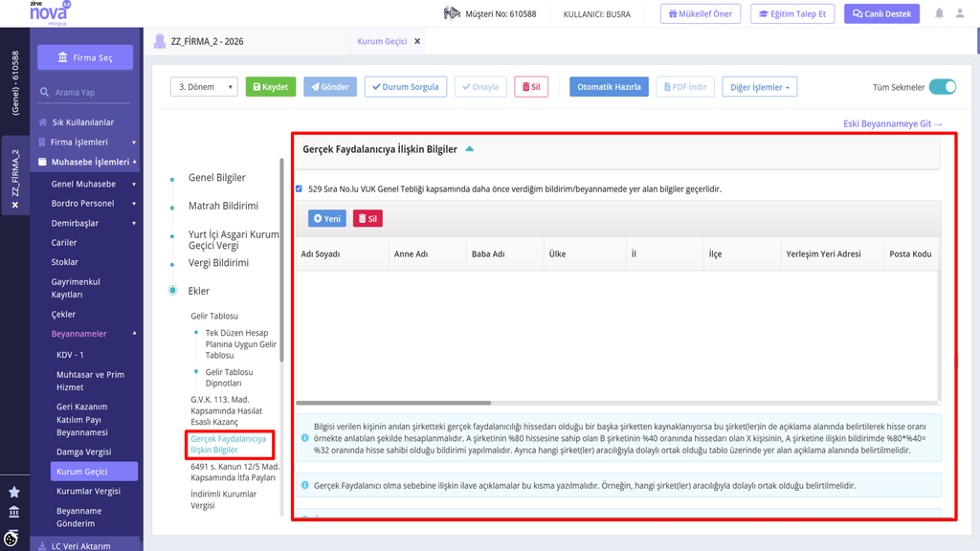Open Vergi Bildirimi section

(x=218, y=263)
